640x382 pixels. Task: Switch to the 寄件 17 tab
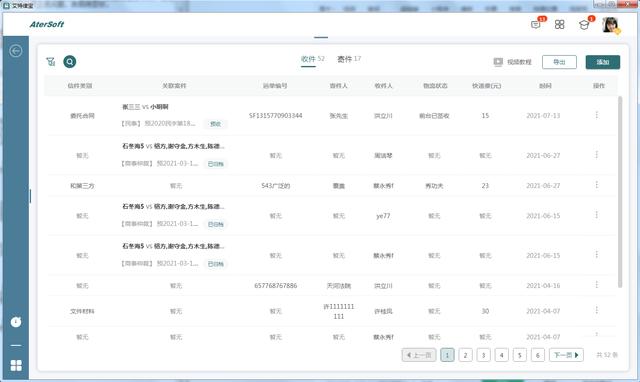(x=349, y=59)
